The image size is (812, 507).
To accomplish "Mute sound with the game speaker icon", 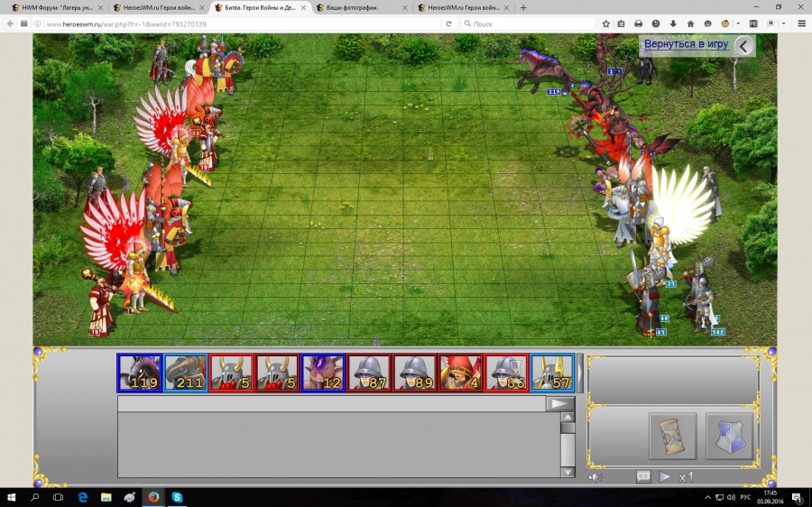I will tap(595, 477).
